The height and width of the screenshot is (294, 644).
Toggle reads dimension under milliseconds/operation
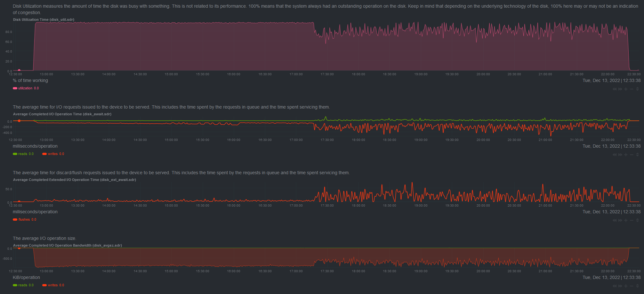[x=23, y=154]
